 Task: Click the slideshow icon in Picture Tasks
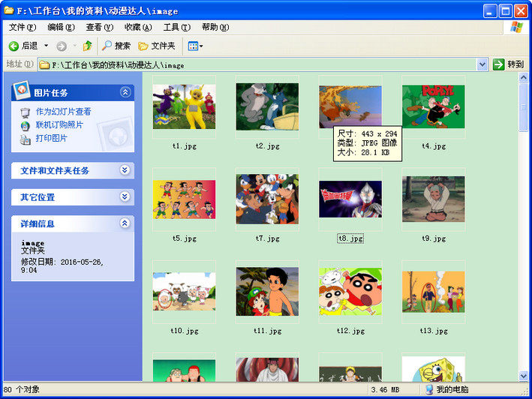(x=25, y=112)
